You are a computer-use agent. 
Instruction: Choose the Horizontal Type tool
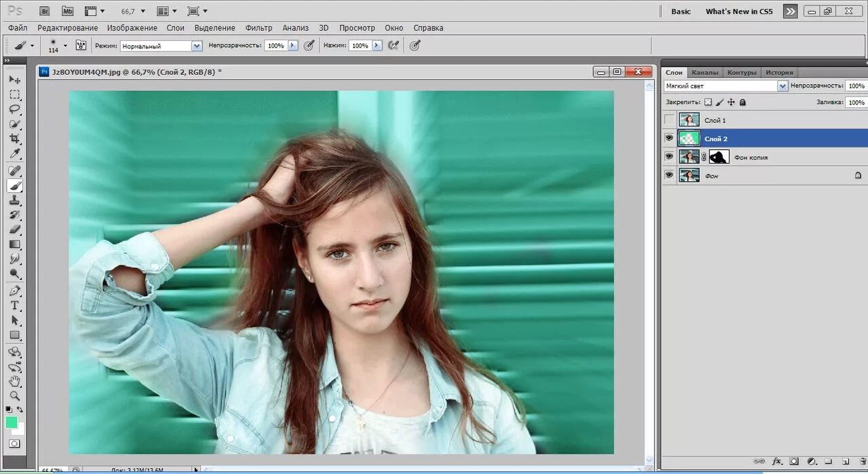click(14, 306)
